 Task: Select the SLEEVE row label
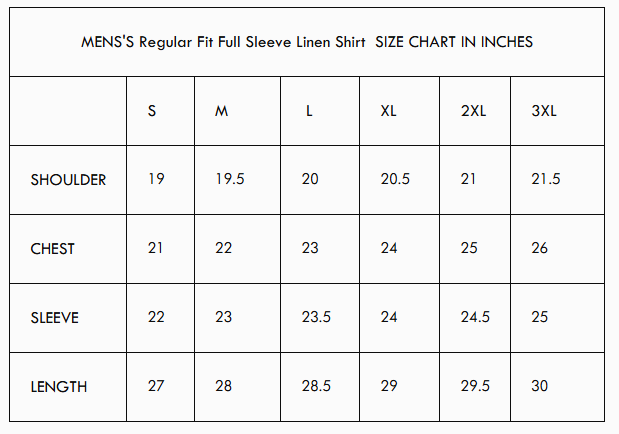(x=55, y=318)
